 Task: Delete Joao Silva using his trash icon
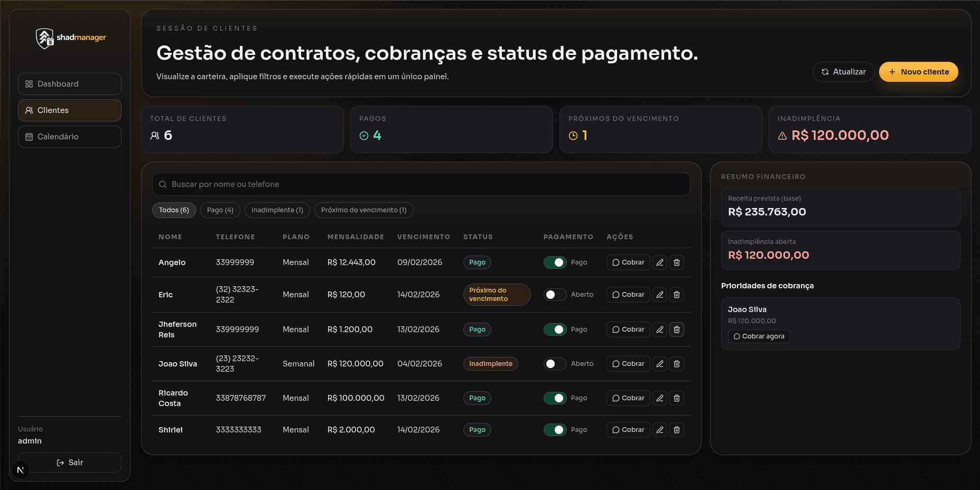pos(677,364)
